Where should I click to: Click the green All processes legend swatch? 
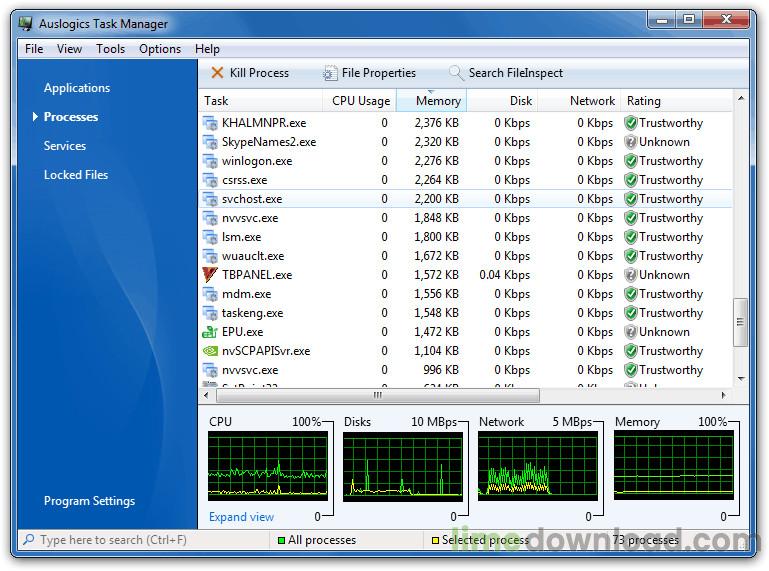click(x=282, y=541)
